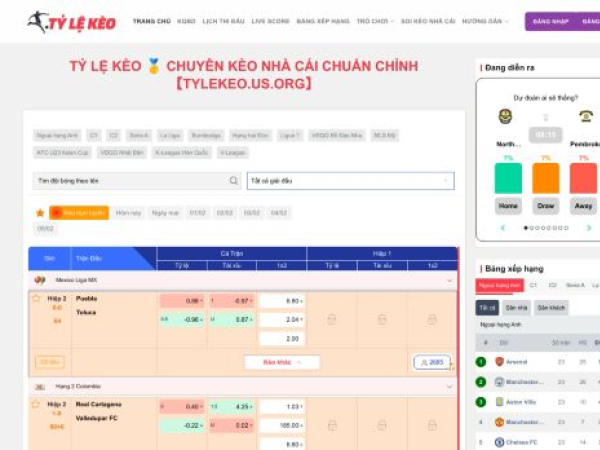Click the Đăng Nhập login button

tap(551, 21)
